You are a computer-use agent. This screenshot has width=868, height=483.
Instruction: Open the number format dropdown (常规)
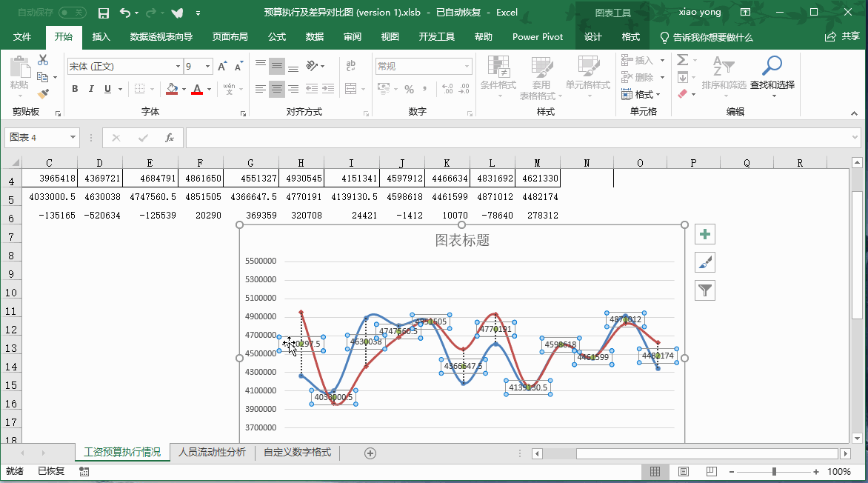tap(467, 67)
